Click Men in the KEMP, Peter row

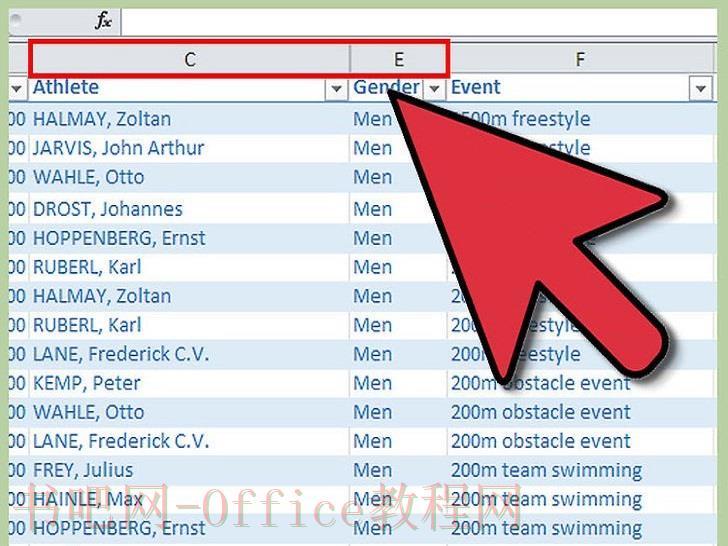[373, 383]
